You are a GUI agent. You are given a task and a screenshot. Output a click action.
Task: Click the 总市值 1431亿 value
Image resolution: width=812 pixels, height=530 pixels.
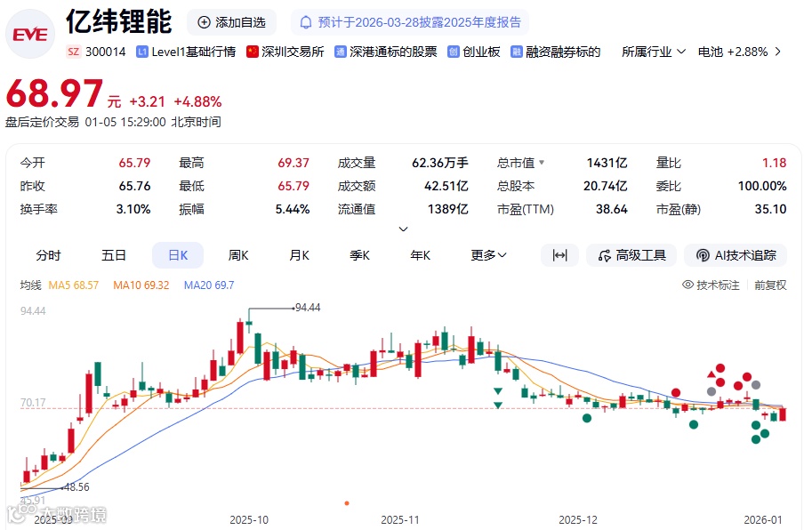click(x=607, y=163)
